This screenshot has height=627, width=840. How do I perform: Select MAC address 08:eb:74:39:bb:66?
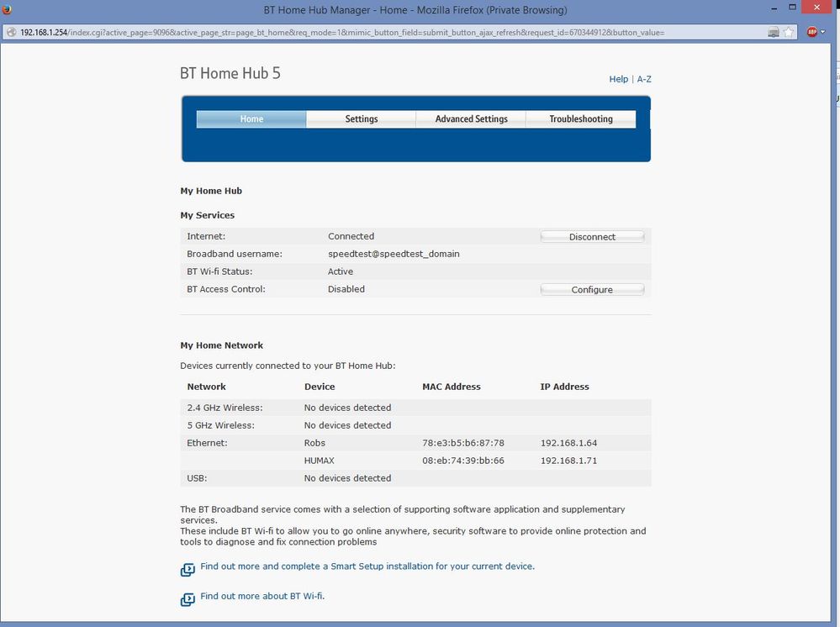[x=462, y=461]
